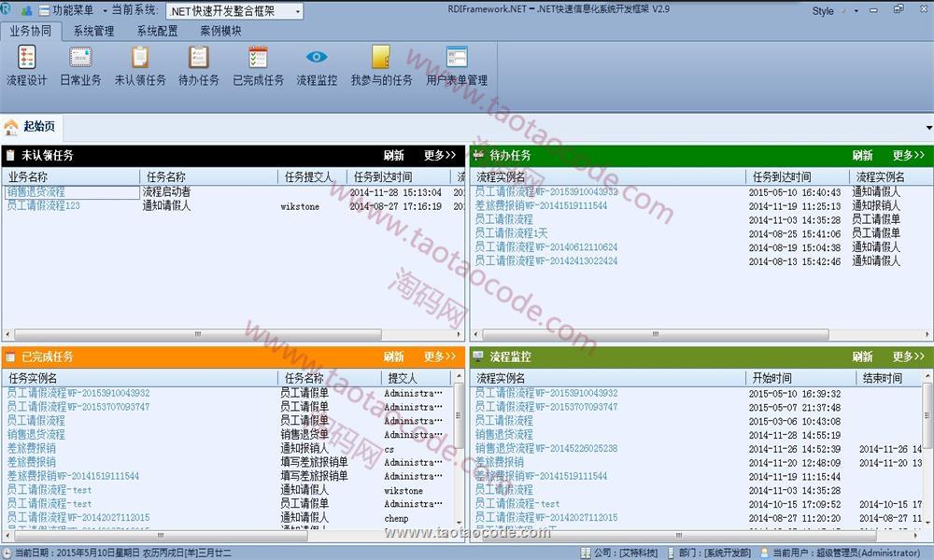
Task: Select the 待办任务 to-do tasks icon
Action: [198, 65]
